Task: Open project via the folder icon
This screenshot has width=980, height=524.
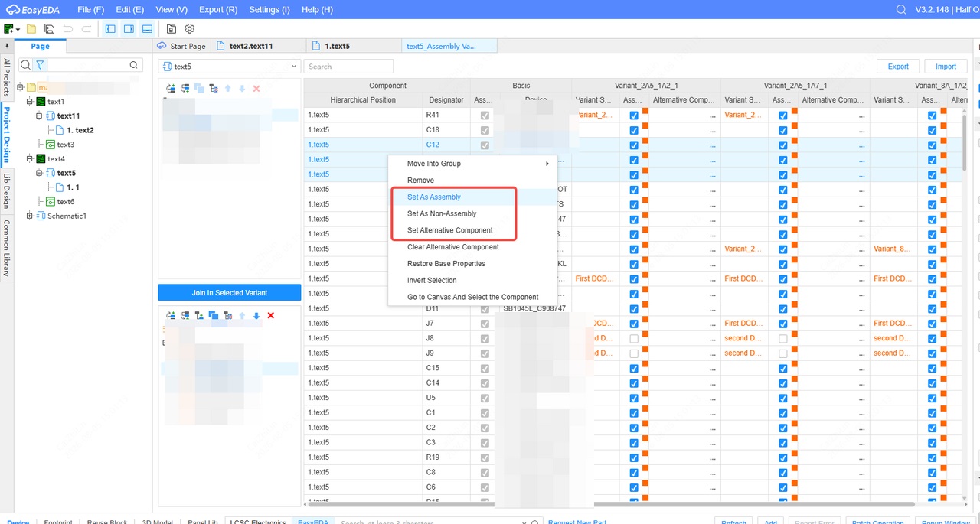Action: coord(31,29)
